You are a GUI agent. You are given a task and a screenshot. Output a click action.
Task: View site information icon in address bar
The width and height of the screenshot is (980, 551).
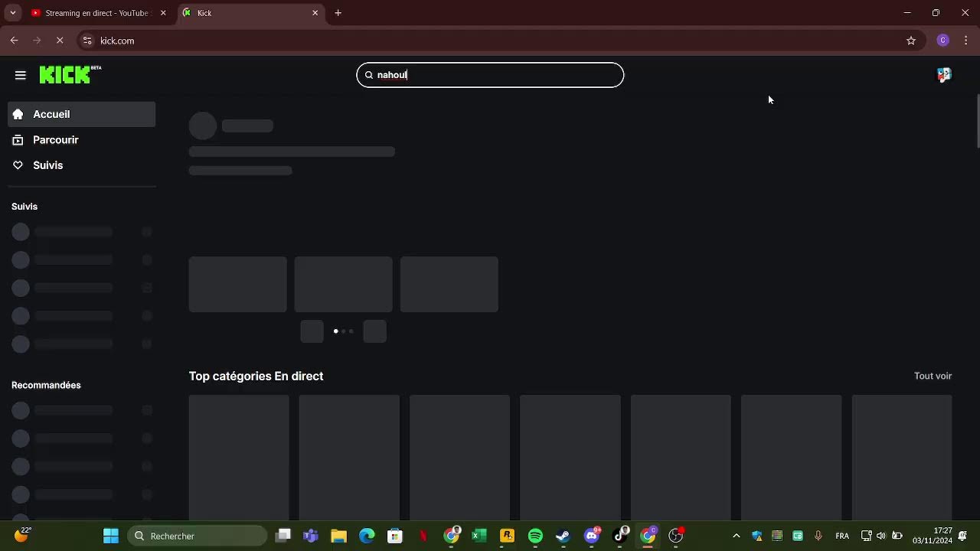[x=87, y=41]
